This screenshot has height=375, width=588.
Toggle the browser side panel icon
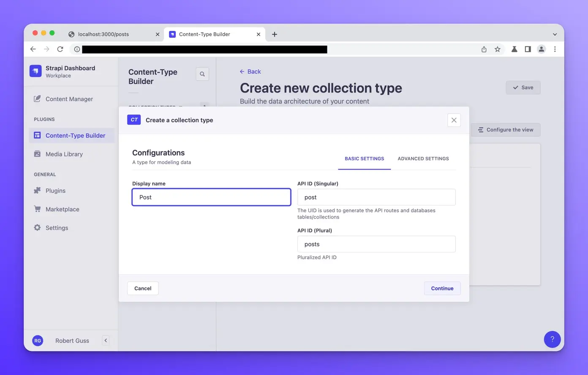coord(528,49)
